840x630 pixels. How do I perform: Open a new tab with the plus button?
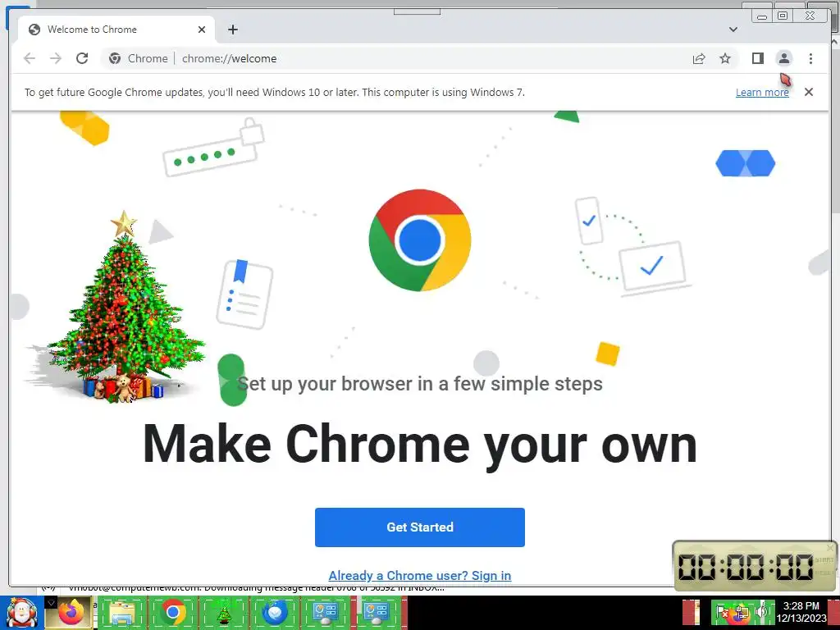(x=232, y=30)
